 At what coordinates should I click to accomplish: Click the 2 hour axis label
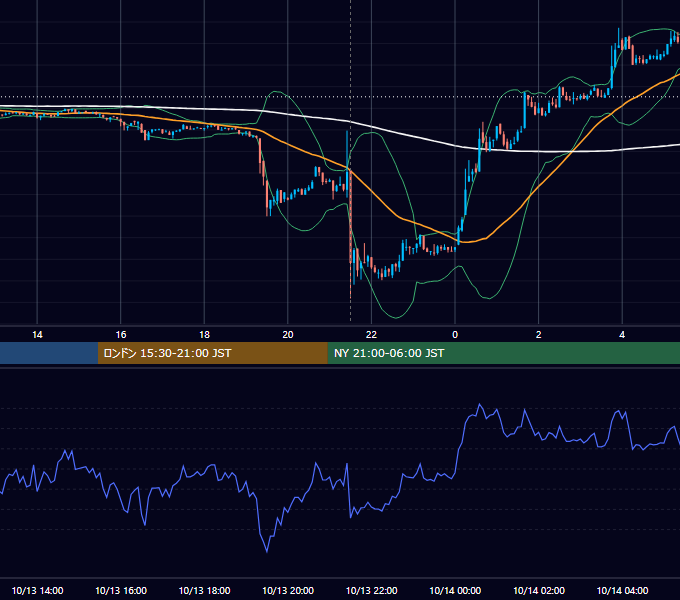pyautogui.click(x=539, y=335)
